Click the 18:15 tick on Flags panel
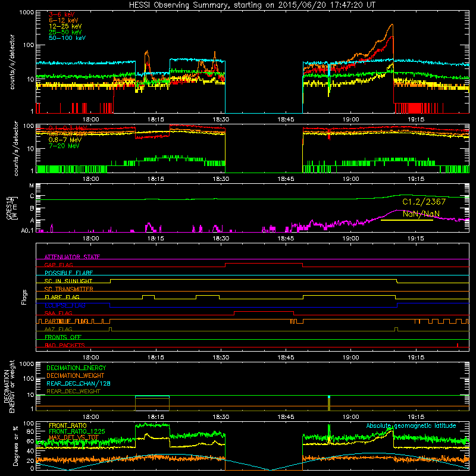Viewport: 476px width, 476px height. [156, 358]
